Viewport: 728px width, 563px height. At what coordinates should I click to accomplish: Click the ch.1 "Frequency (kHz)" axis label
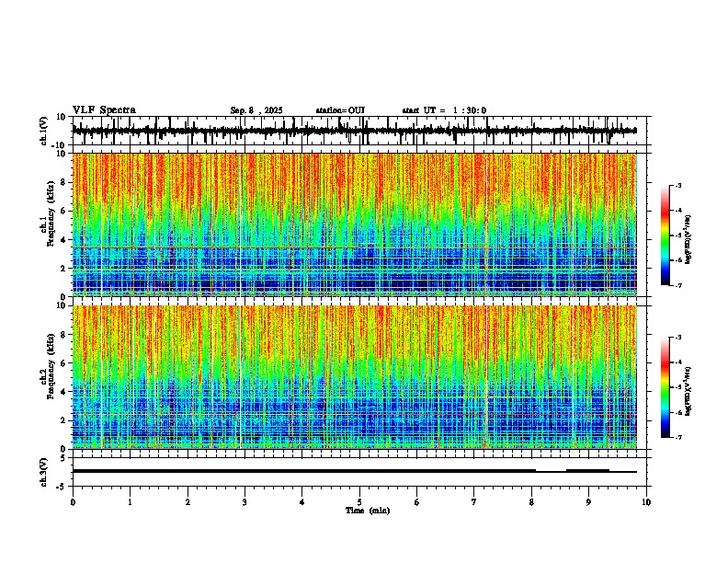pos(51,214)
